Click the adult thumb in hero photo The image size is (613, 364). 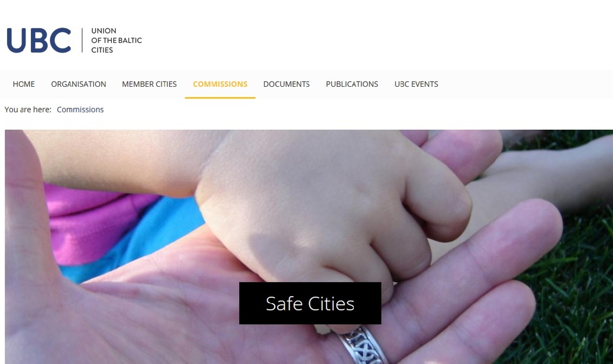click(x=31, y=214)
